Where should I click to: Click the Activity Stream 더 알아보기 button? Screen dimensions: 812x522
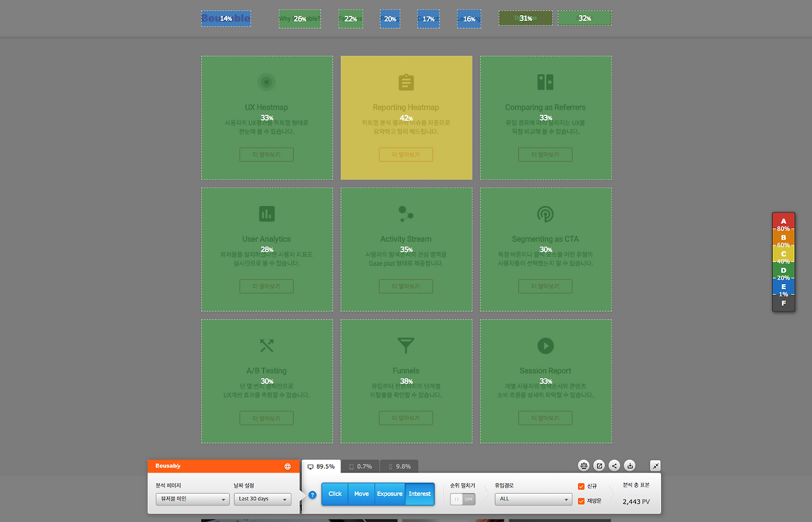coord(406,287)
